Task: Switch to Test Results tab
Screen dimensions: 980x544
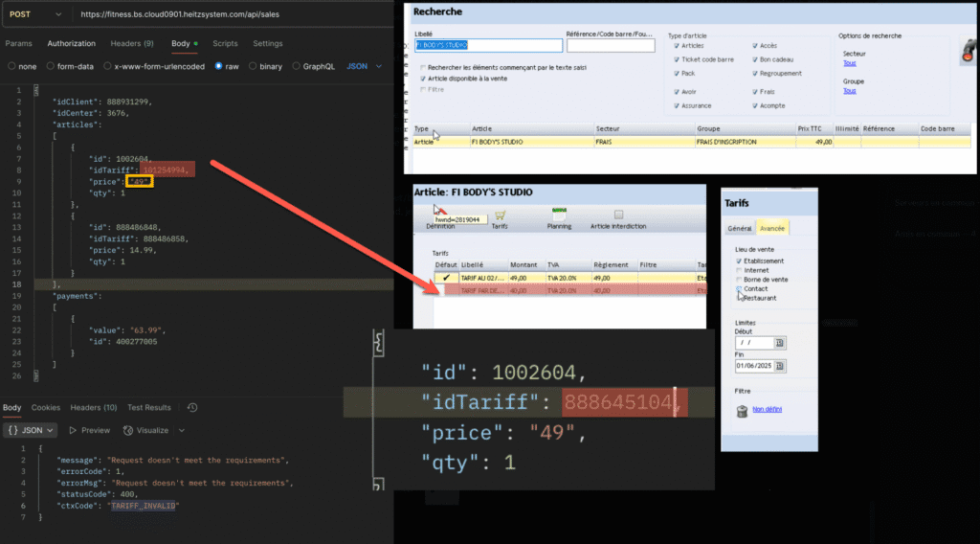Action: (x=148, y=407)
